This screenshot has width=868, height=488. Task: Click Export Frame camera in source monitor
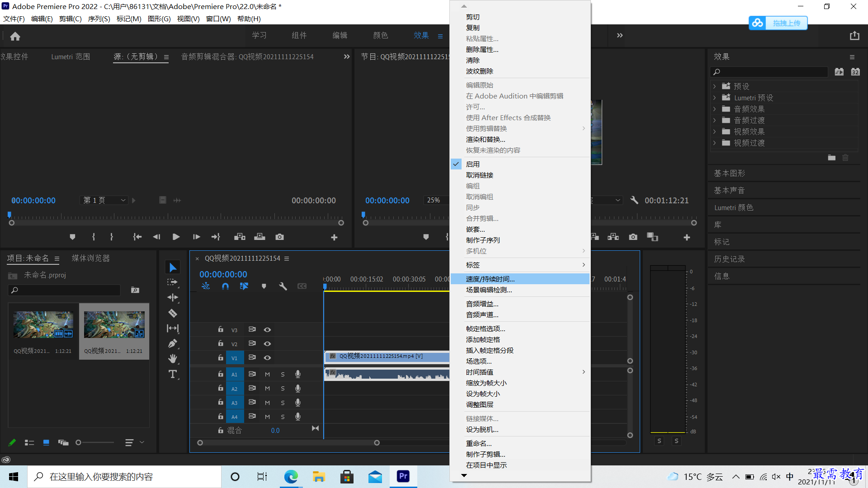click(x=280, y=237)
